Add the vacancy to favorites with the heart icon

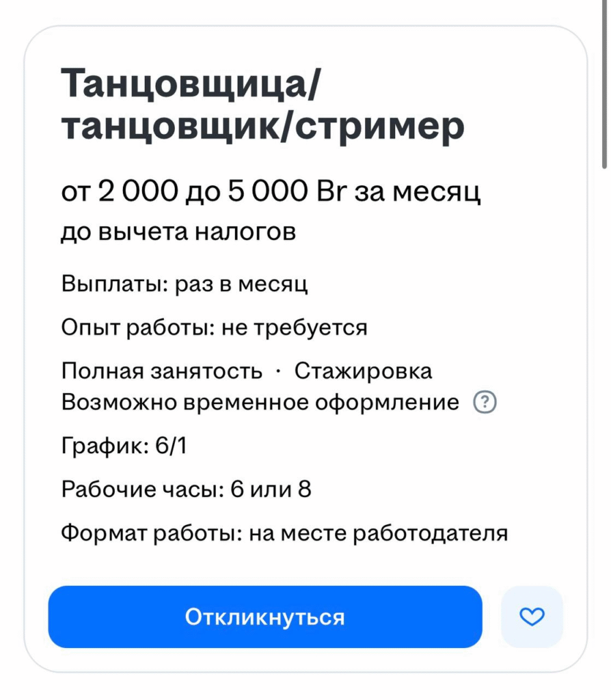(532, 617)
